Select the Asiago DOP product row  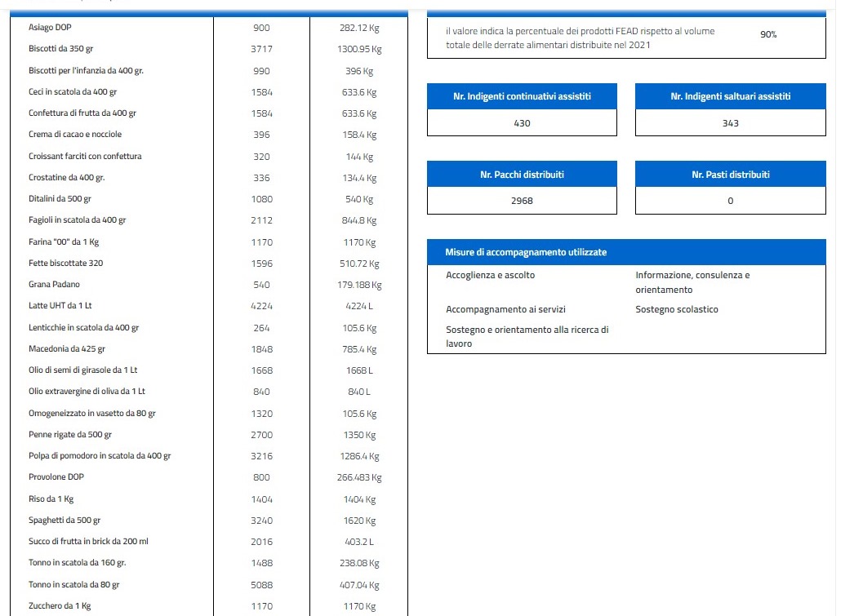[x=51, y=28]
